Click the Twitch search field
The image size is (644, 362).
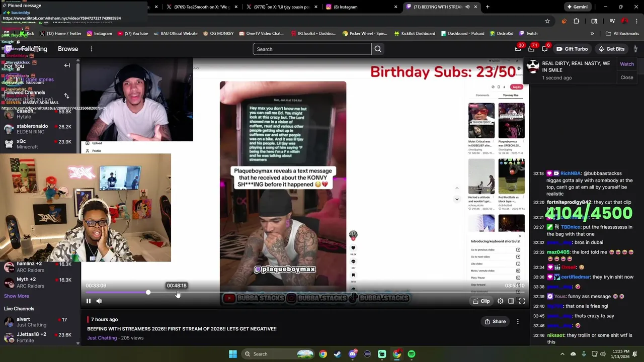point(312,49)
